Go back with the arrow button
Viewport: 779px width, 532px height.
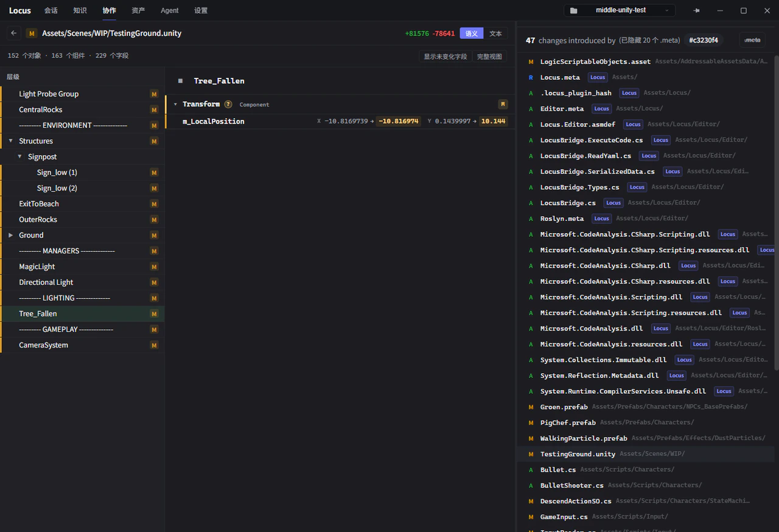(13, 33)
